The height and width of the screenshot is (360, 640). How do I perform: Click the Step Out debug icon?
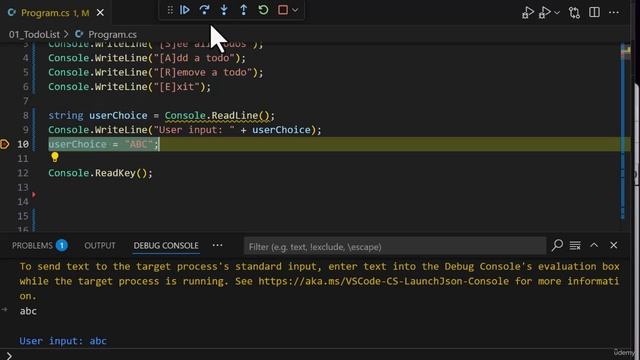(x=244, y=10)
